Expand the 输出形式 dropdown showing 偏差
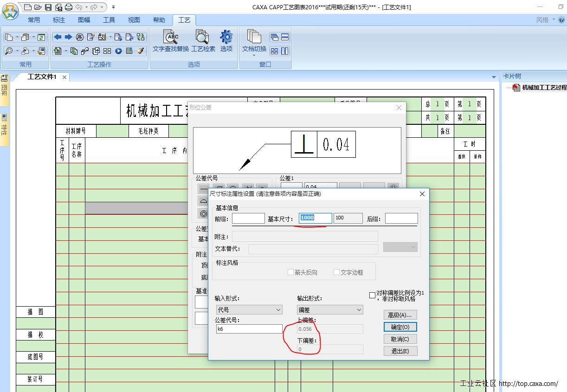This screenshot has width=567, height=392. point(330,309)
